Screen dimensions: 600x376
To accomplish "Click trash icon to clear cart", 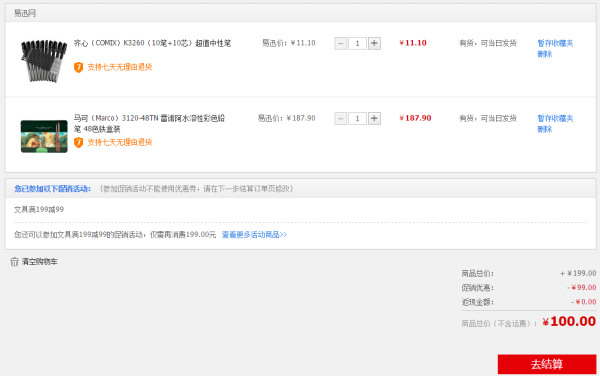I will click(x=15, y=262).
